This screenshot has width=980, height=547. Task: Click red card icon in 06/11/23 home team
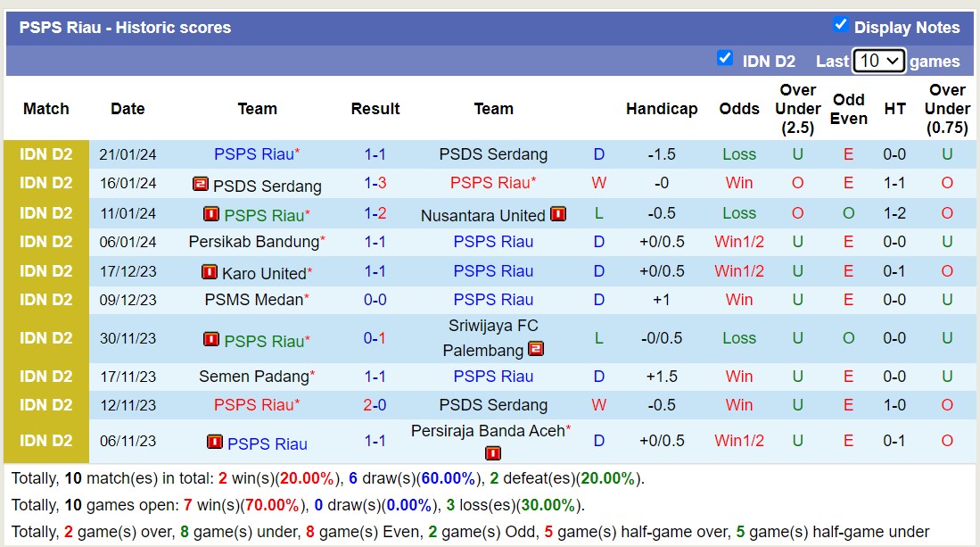(x=215, y=442)
